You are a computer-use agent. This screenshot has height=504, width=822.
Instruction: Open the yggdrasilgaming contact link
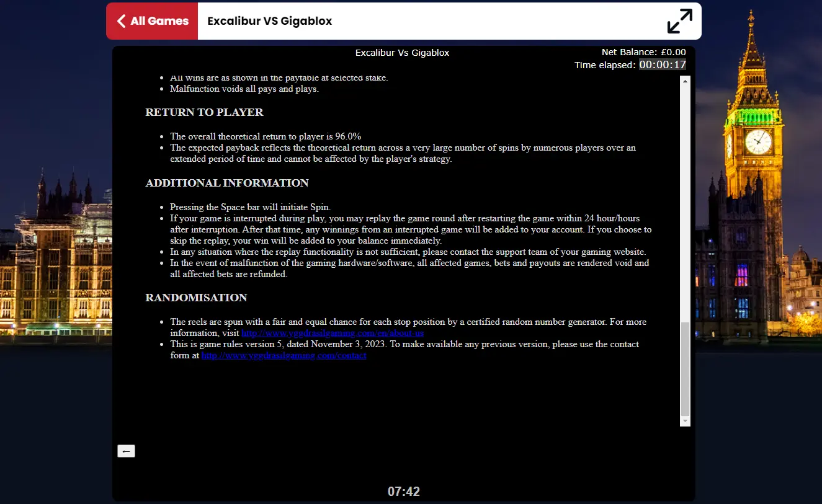tap(284, 355)
